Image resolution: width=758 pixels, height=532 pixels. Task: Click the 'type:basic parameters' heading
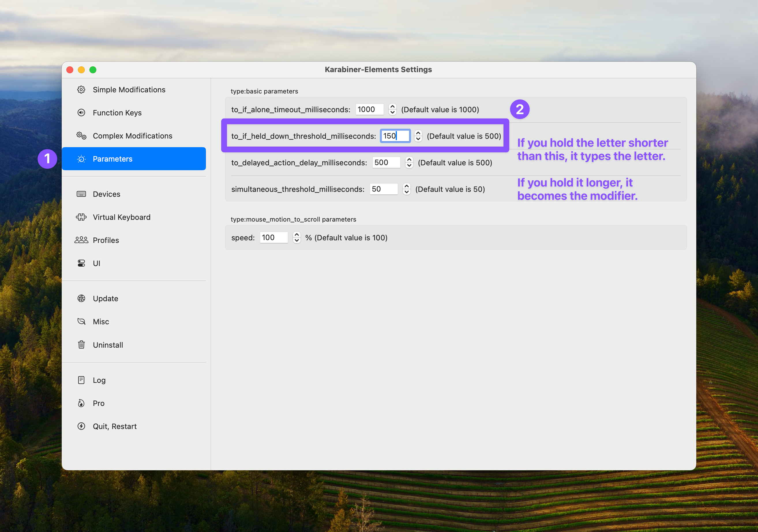[264, 91]
